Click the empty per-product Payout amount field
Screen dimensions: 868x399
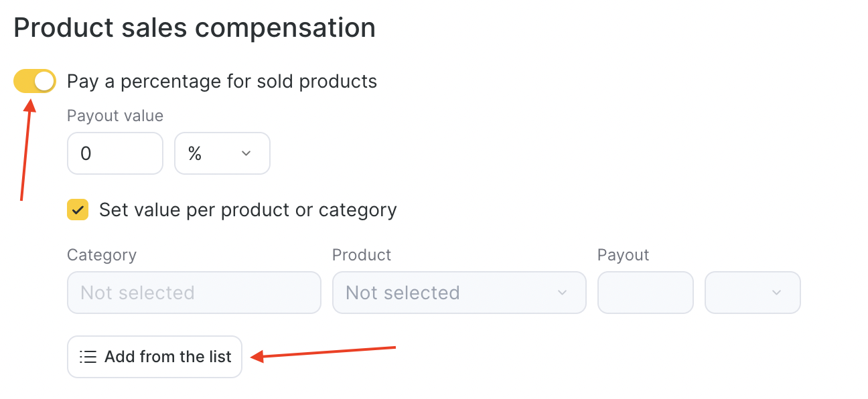pyautogui.click(x=646, y=293)
